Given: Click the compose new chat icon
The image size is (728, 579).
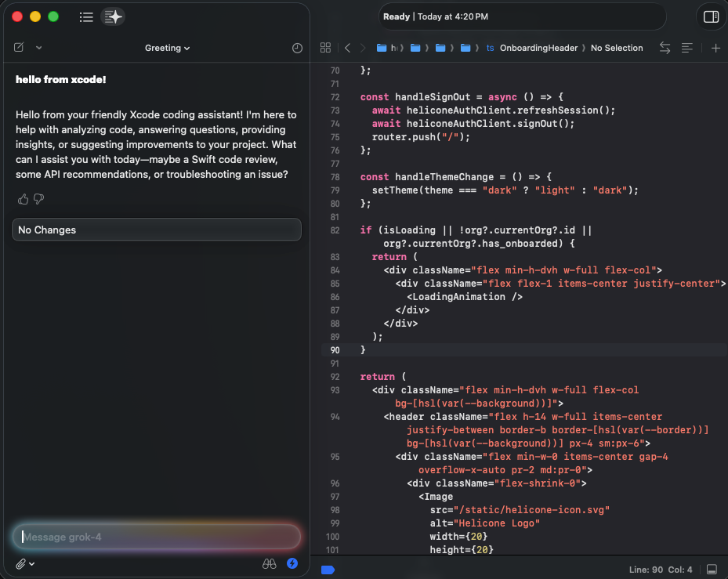Looking at the screenshot, I should (17, 47).
